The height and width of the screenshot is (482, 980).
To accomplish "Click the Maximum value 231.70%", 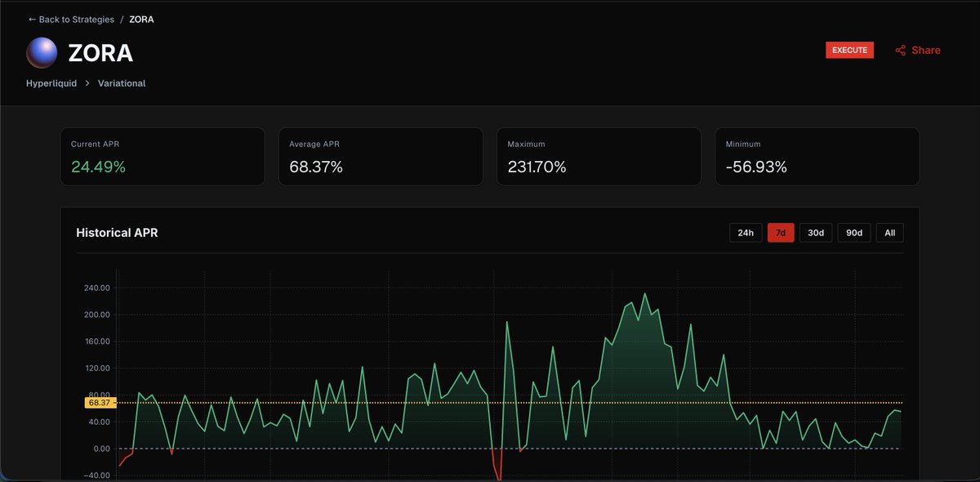I will (537, 167).
